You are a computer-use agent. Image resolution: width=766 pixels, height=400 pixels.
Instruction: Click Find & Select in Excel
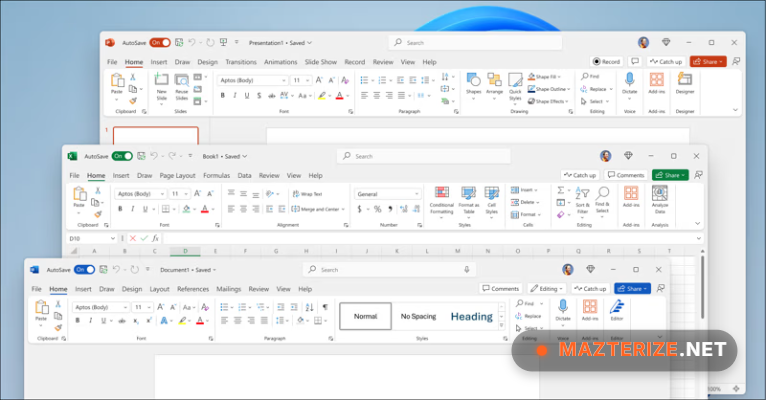[602, 200]
